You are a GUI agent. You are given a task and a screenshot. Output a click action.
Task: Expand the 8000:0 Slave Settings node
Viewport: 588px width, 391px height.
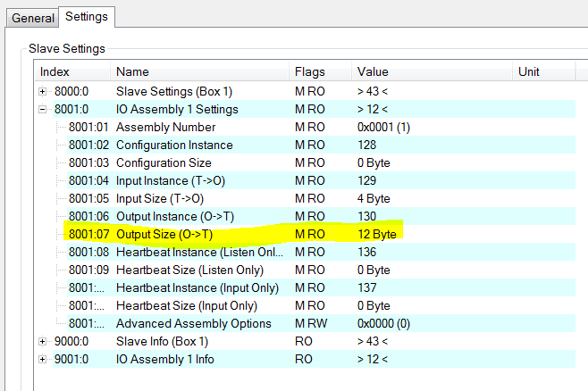click(42, 91)
